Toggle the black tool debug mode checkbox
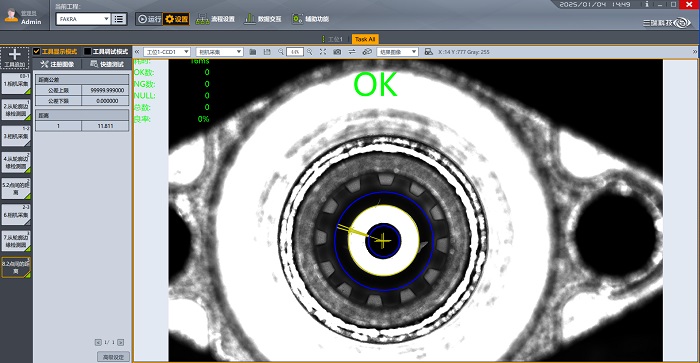 [x=88, y=51]
